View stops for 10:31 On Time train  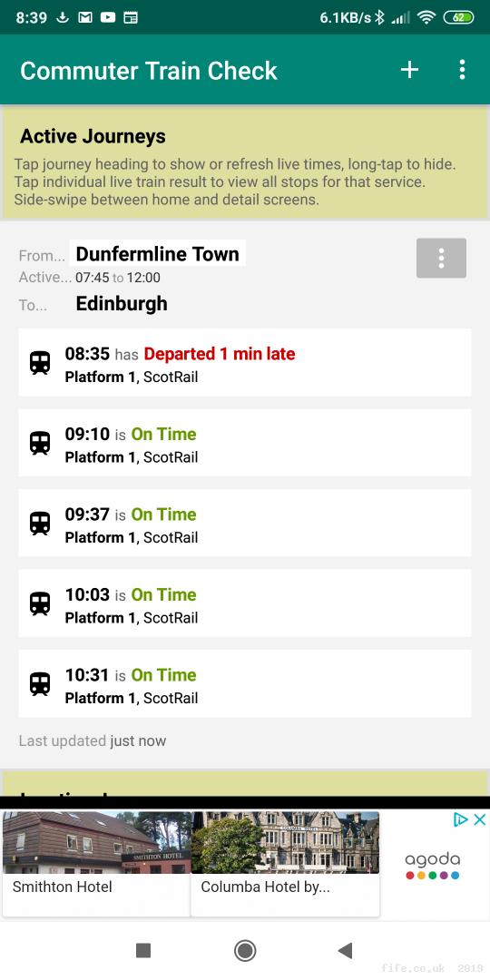pos(245,684)
